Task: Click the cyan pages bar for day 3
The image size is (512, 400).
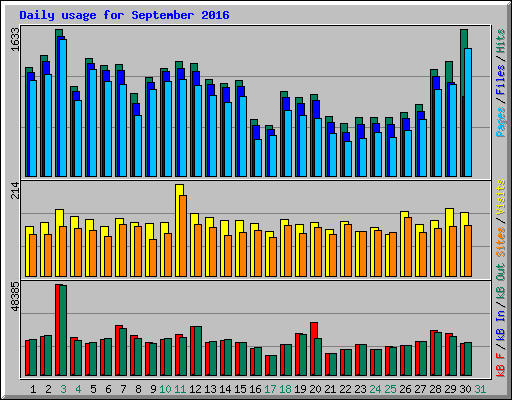Action: (63, 108)
